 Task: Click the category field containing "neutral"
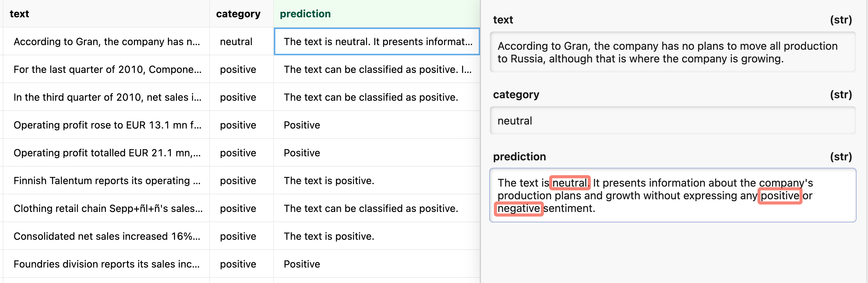(672, 121)
